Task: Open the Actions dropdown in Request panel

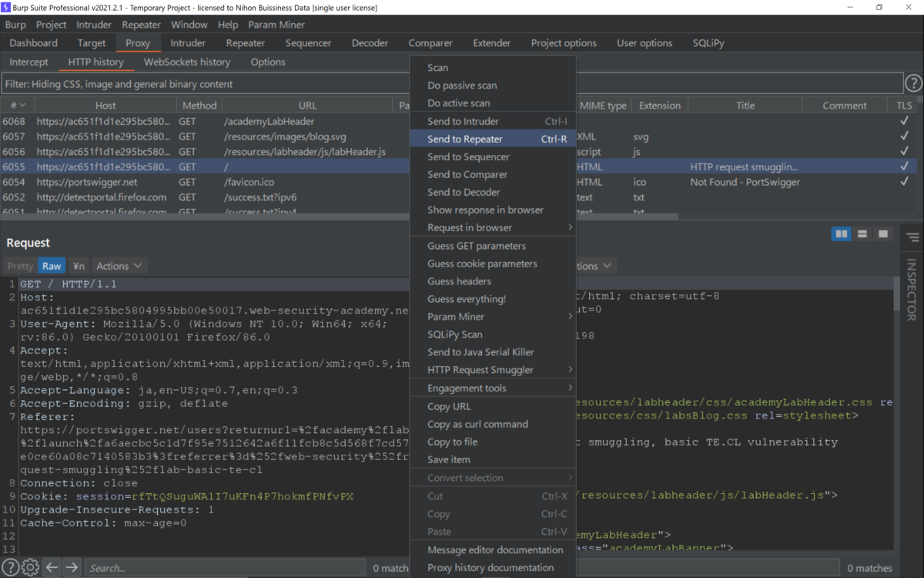Action: (x=119, y=266)
